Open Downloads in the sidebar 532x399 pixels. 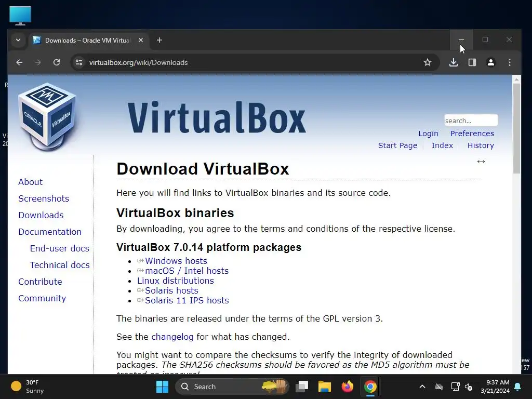41,215
